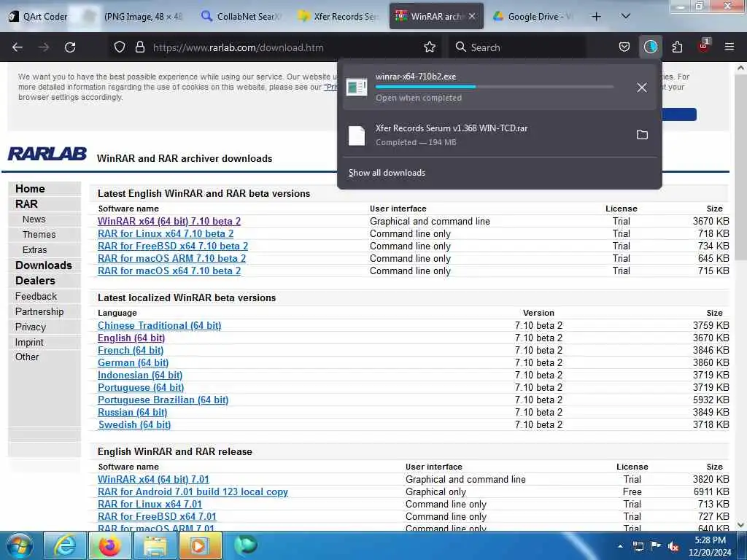747x560 pixels.
Task: Open the Other sidebar item
Action: coord(27,357)
